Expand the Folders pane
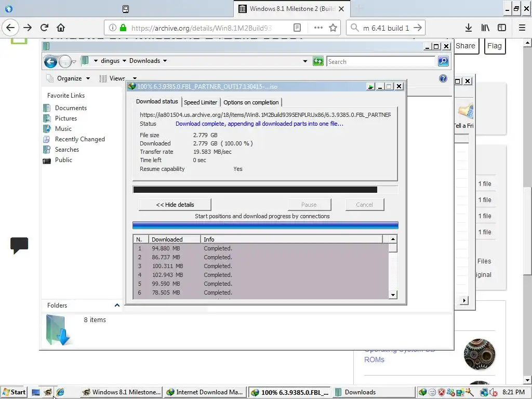 (x=117, y=305)
